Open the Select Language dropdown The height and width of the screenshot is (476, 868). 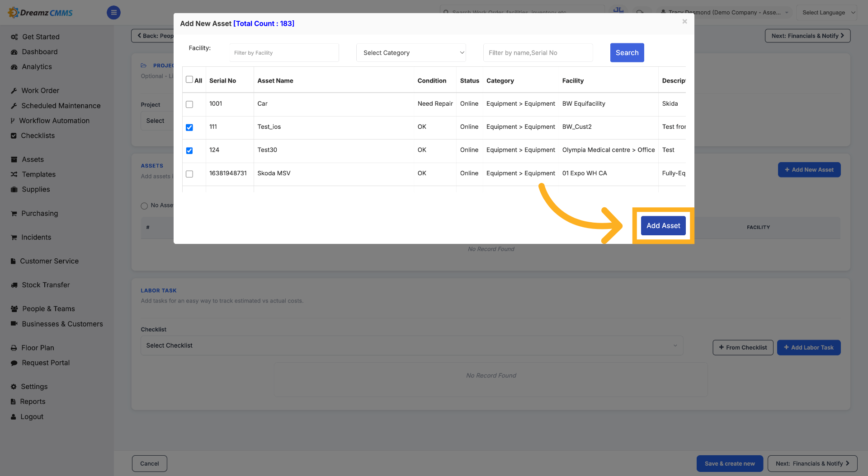(x=827, y=13)
